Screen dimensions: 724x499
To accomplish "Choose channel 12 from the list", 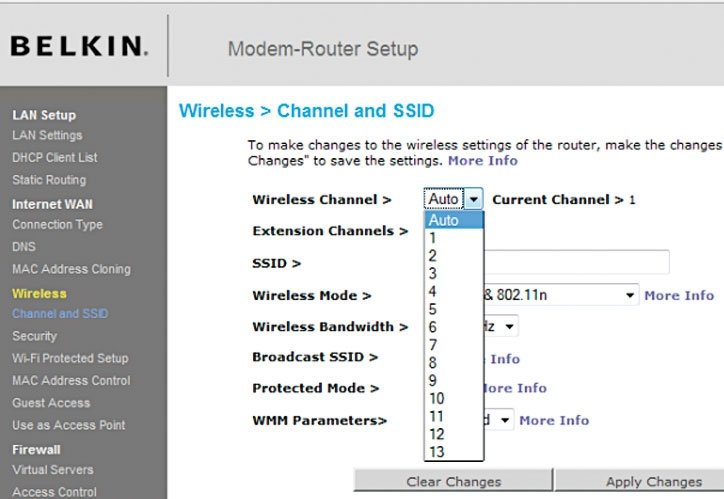I will point(454,434).
